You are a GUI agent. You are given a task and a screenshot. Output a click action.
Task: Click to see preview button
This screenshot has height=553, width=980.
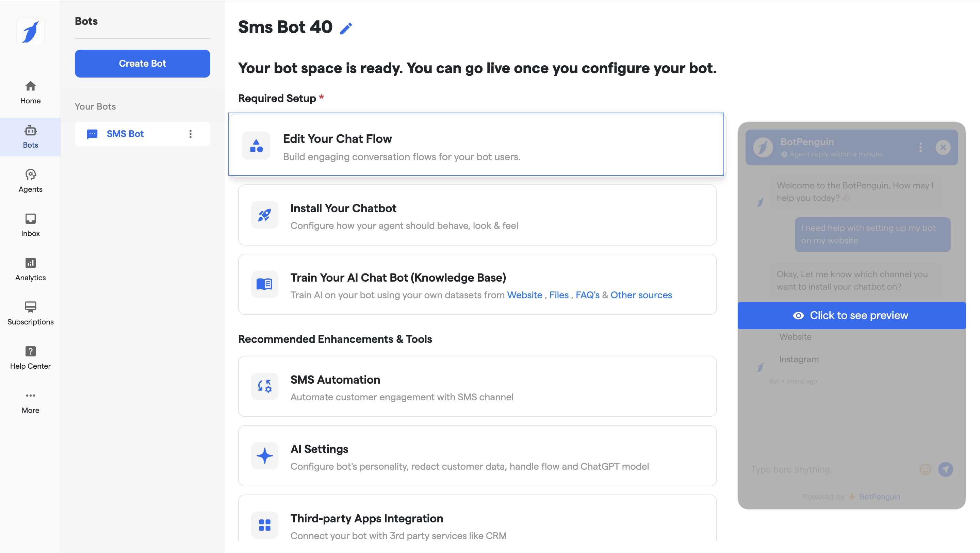pos(851,315)
